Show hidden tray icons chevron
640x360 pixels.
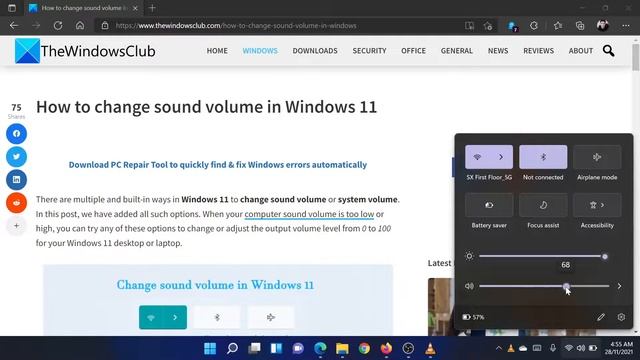coord(498,348)
